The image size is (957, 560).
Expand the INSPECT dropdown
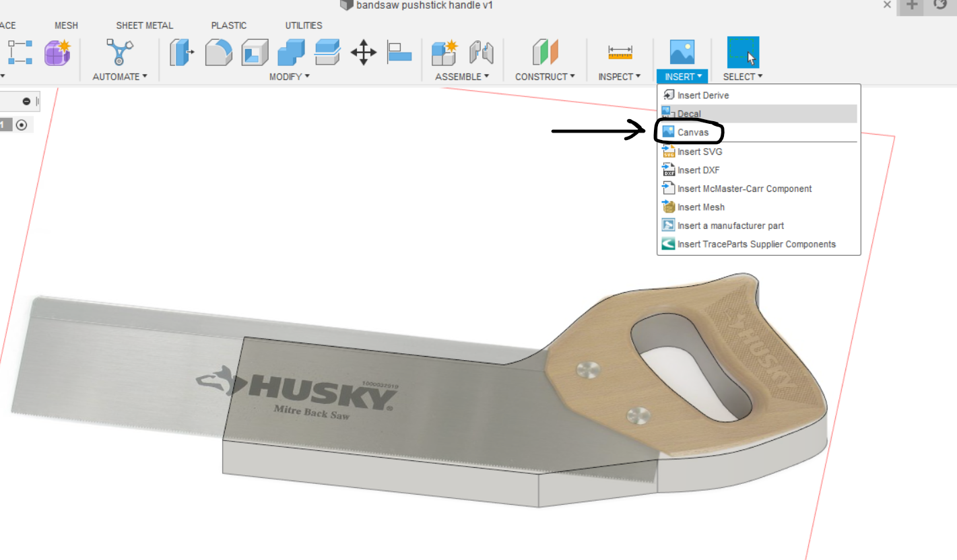click(x=620, y=77)
